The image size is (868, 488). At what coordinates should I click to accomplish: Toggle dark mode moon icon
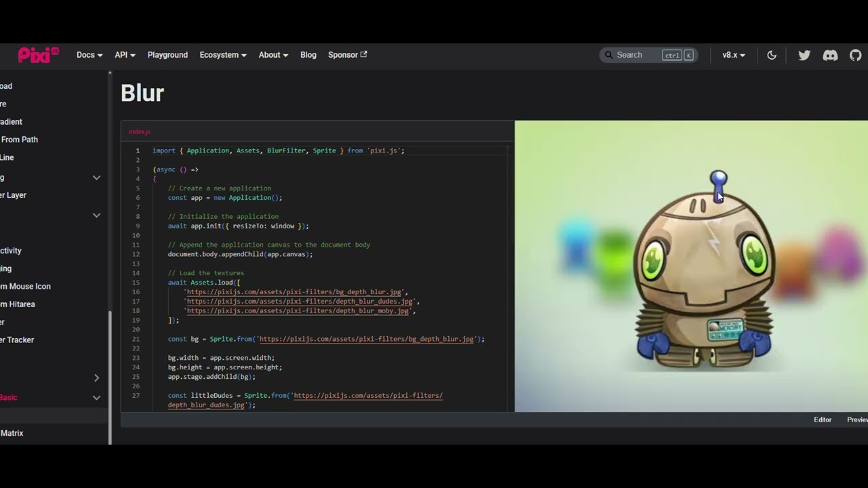772,55
